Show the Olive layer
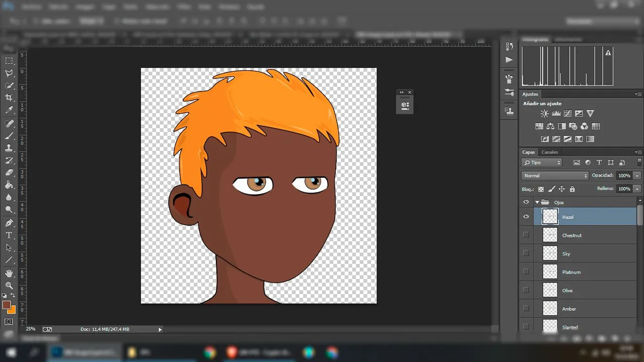 tap(526, 290)
